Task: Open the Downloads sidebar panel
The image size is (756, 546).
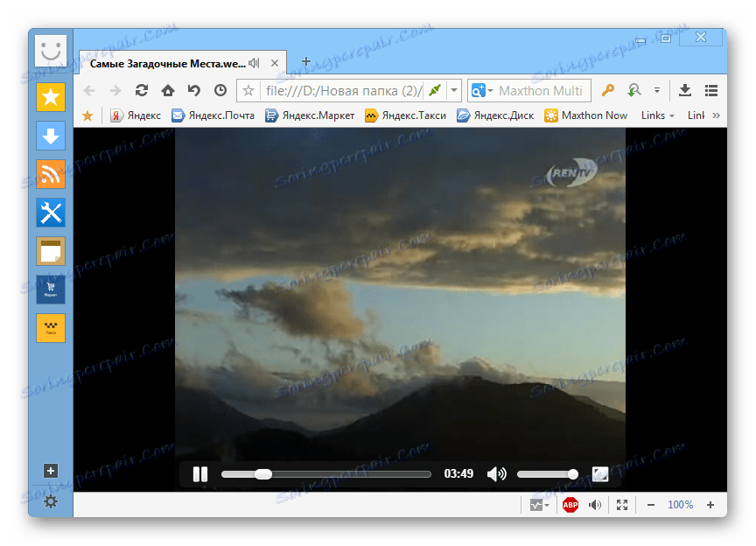Action: (x=51, y=136)
